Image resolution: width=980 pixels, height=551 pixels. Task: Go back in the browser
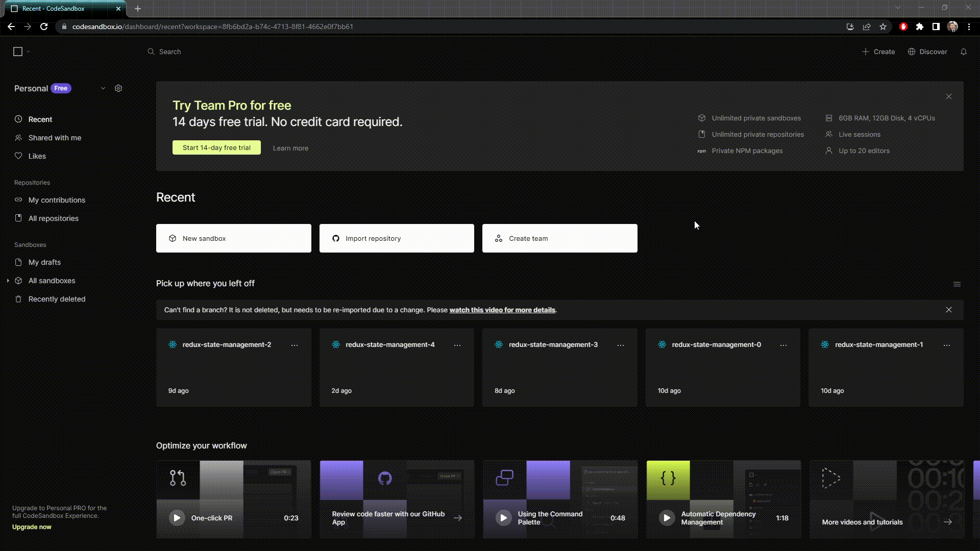click(11, 27)
